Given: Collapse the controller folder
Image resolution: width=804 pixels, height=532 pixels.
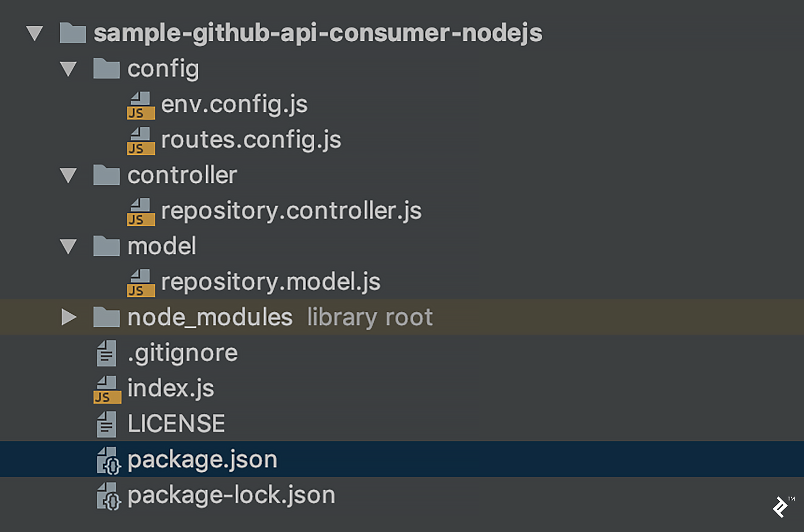Looking at the screenshot, I should [69, 176].
